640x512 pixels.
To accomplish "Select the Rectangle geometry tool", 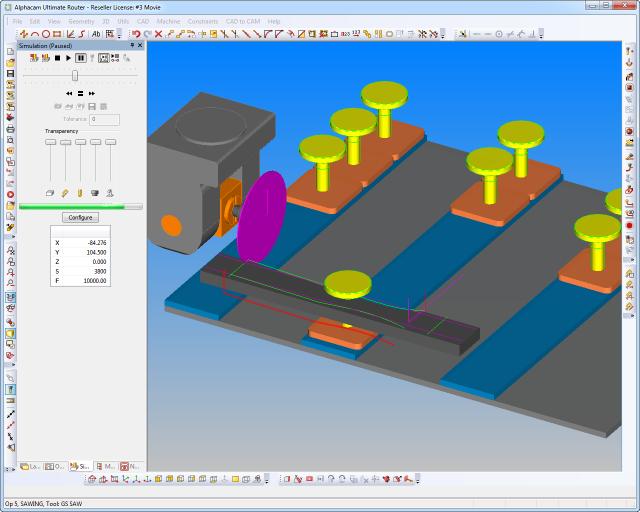I will (x=57, y=34).
